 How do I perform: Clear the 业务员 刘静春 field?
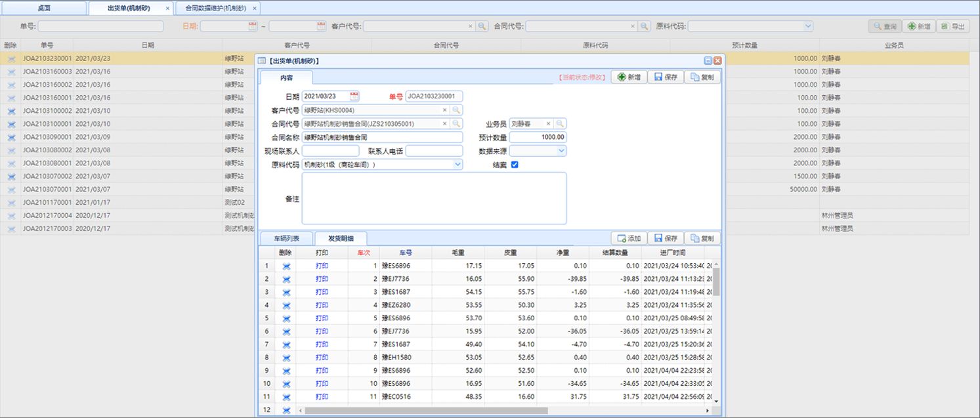point(548,123)
